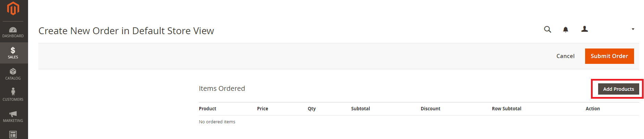Open the Catalog menu in sidebar

coord(13,74)
